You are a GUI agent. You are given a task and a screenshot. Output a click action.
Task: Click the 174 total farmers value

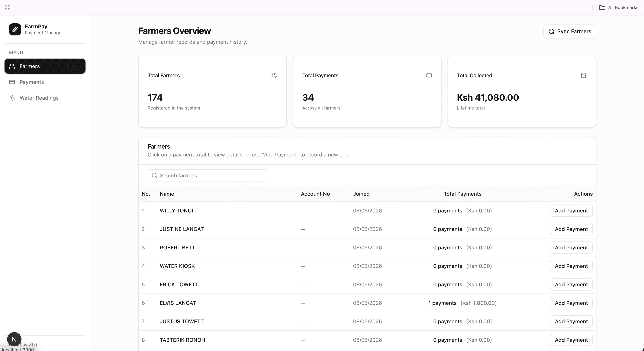[155, 97]
